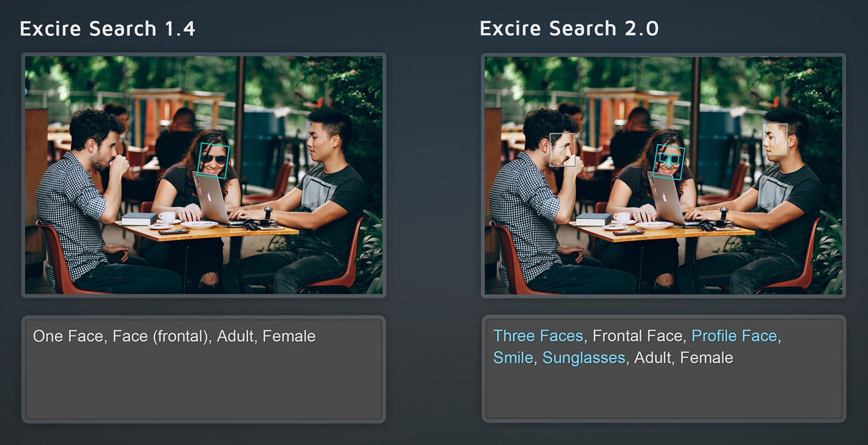Image resolution: width=868 pixels, height=445 pixels.
Task: Click the woman's face box in 1.4 photo
Action: 214,160
